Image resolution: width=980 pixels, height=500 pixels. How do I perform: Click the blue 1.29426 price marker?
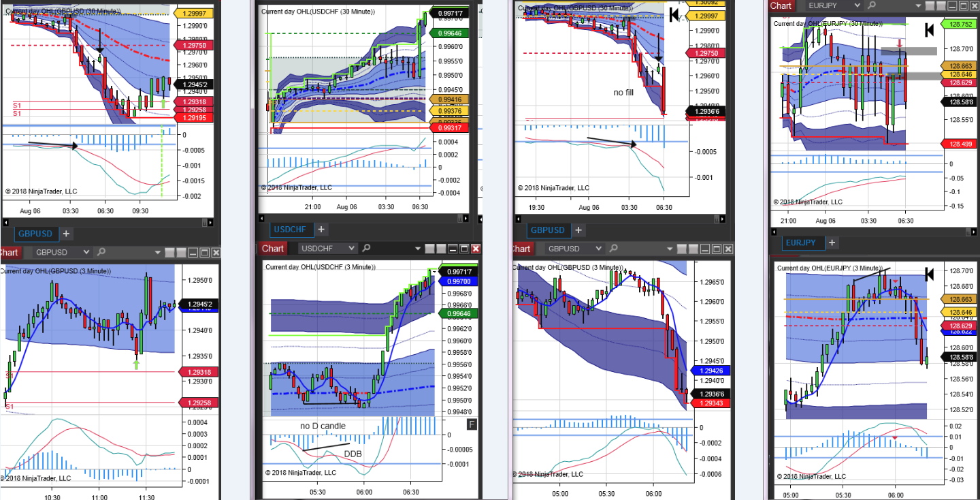tap(710, 371)
